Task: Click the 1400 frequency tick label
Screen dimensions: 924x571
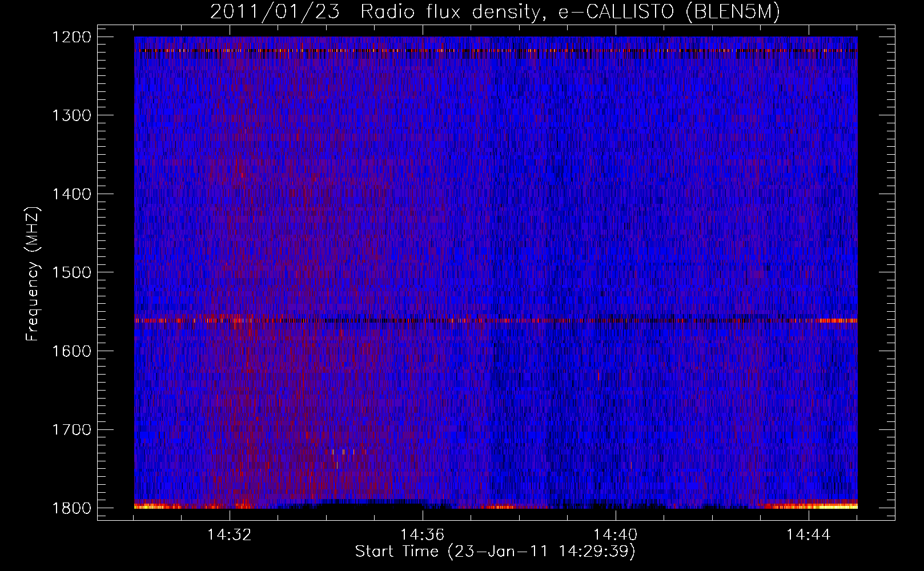Action: tap(71, 194)
